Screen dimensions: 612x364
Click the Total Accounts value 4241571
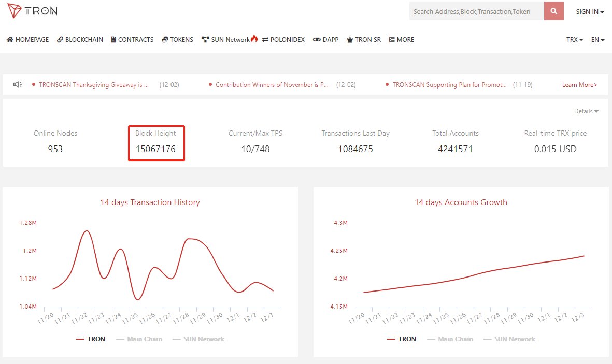[455, 149]
